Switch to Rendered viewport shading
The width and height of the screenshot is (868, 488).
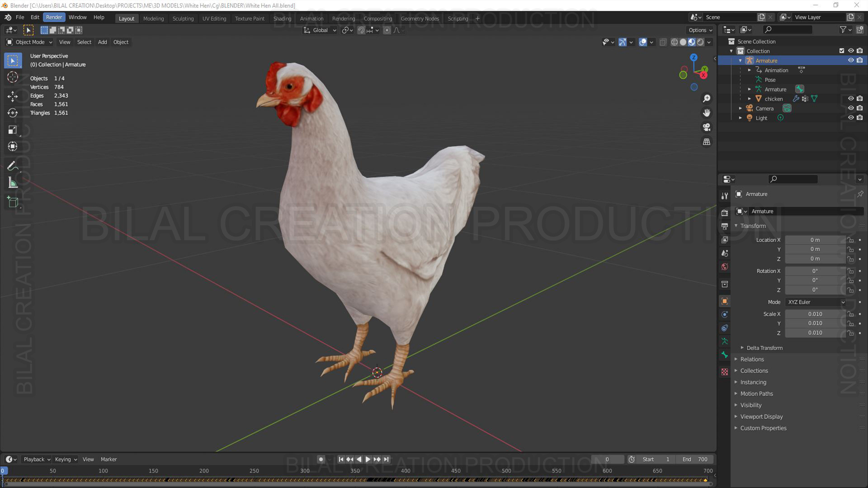pyautogui.click(x=700, y=42)
